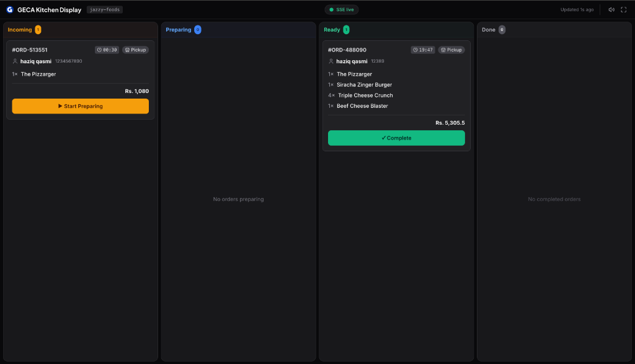Viewport: 635px width, 364px height.
Task: Click The Pizzarger item in order #ORD-513551
Action: (x=38, y=74)
